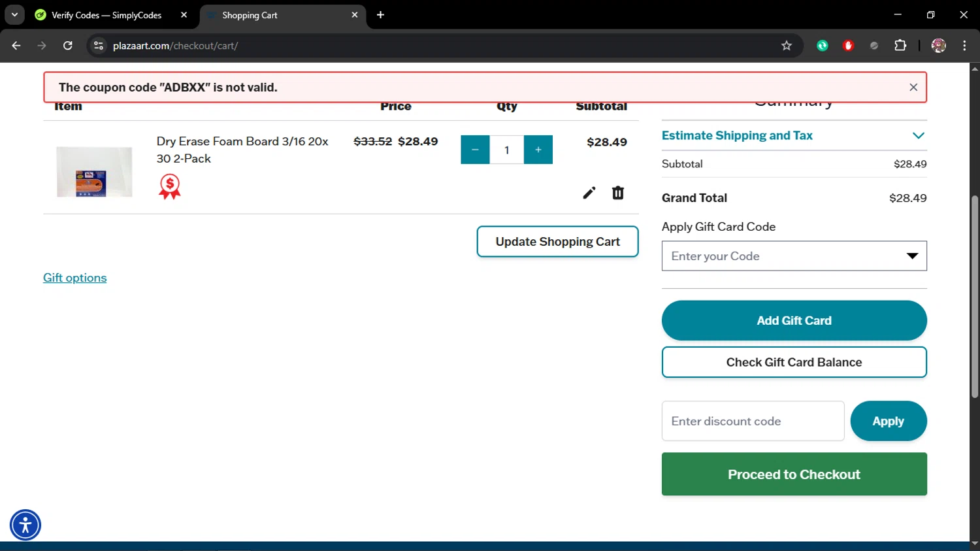
Task: Apply the discount code
Action: click(889, 422)
